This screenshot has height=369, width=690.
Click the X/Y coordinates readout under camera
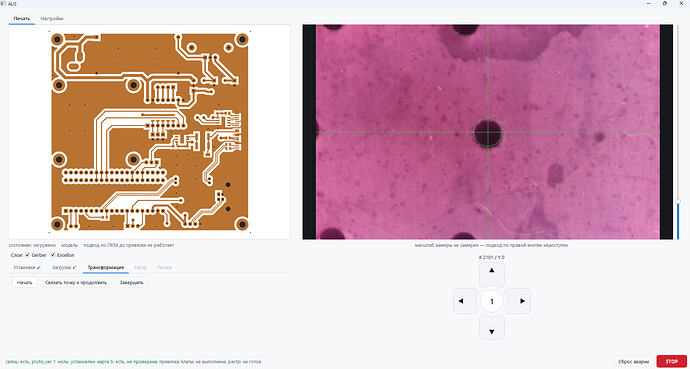pos(492,257)
